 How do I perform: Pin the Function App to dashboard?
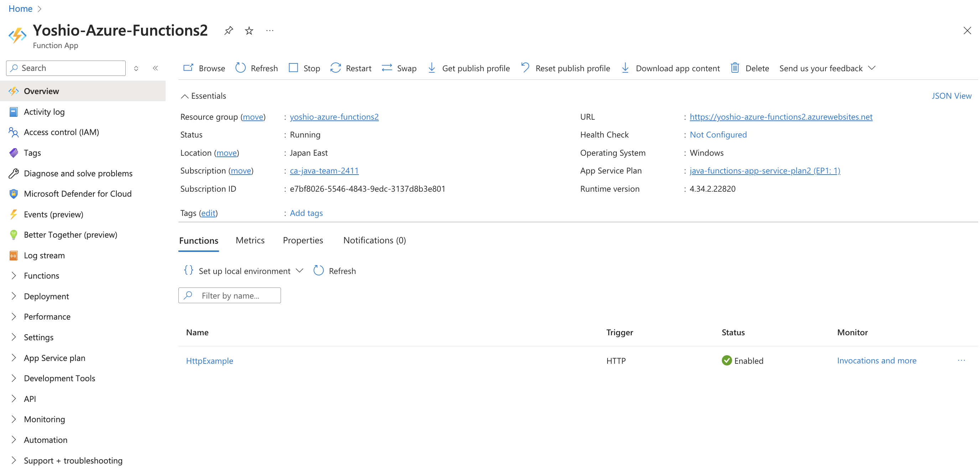click(x=228, y=30)
